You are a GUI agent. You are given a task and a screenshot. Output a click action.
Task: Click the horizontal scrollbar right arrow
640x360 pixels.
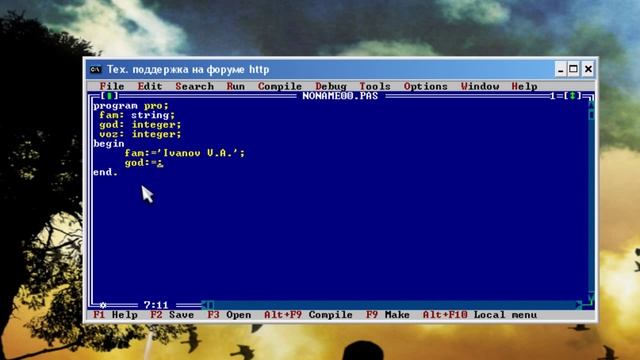[579, 305]
